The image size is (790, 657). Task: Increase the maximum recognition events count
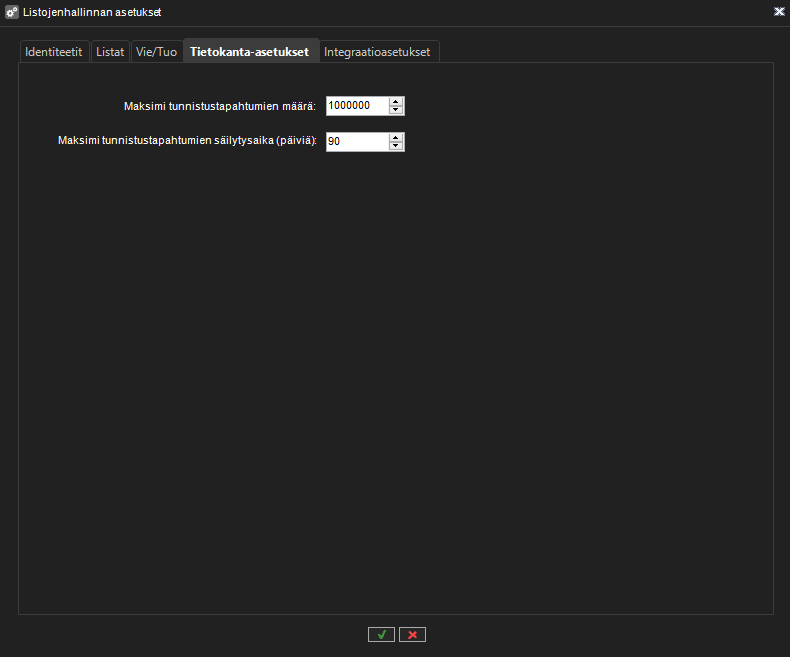(x=396, y=102)
